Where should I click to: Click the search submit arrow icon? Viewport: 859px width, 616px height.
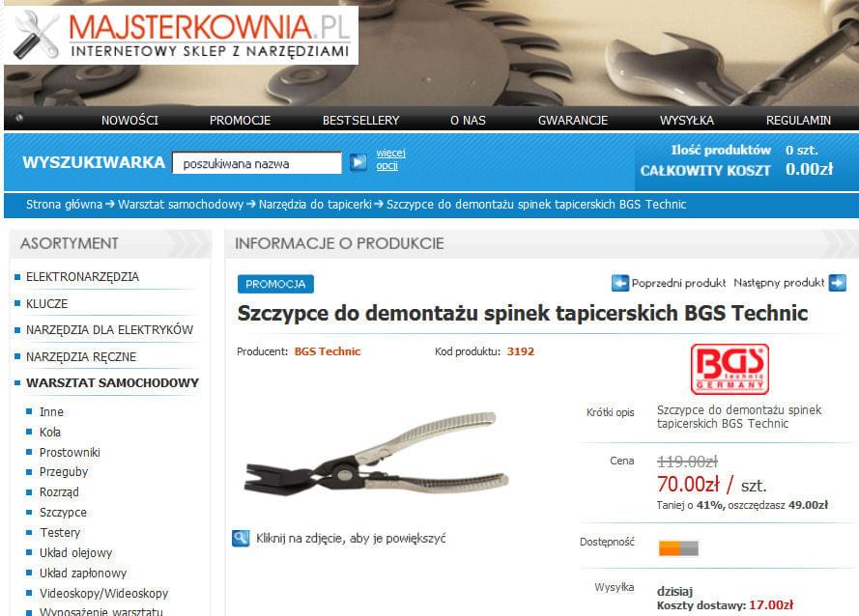tap(358, 162)
